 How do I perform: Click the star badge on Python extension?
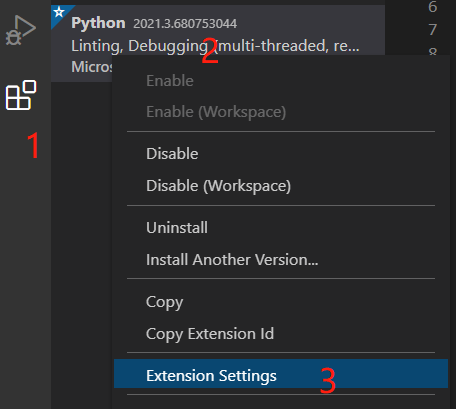pos(59,12)
